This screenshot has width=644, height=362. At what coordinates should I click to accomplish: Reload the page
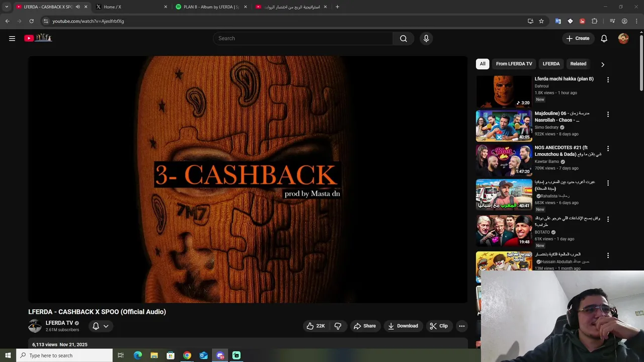click(31, 21)
